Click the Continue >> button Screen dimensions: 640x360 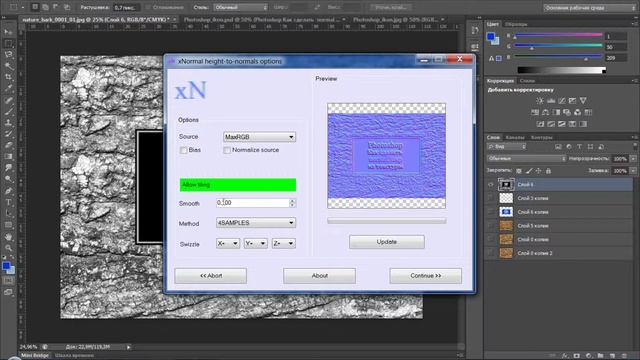point(426,276)
